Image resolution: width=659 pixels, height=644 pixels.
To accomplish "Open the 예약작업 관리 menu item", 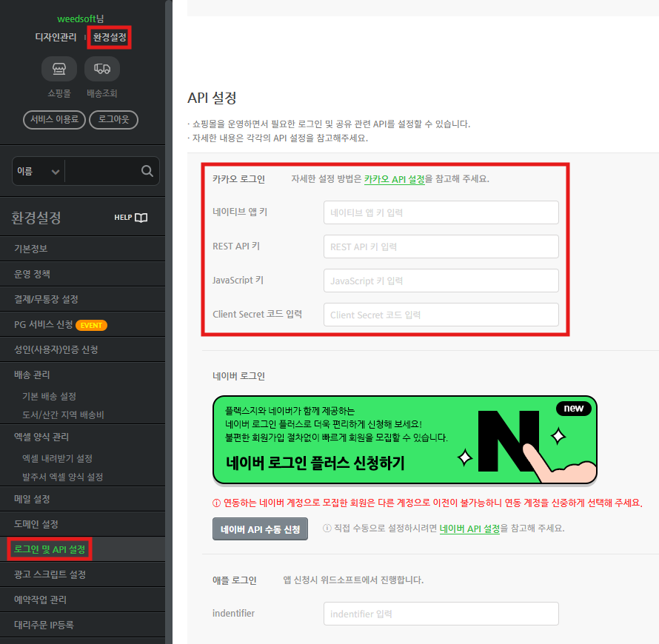I will click(82, 600).
